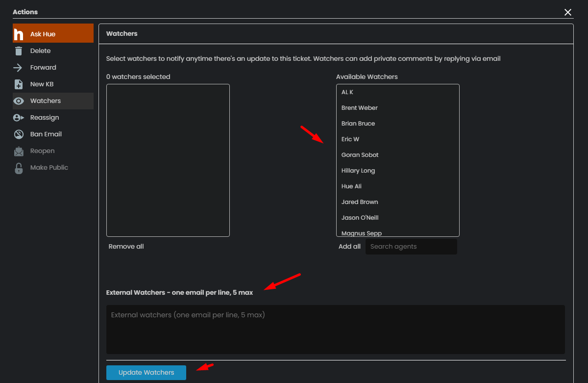
Task: Choose Hillary Long in watchers list
Action: coord(358,171)
